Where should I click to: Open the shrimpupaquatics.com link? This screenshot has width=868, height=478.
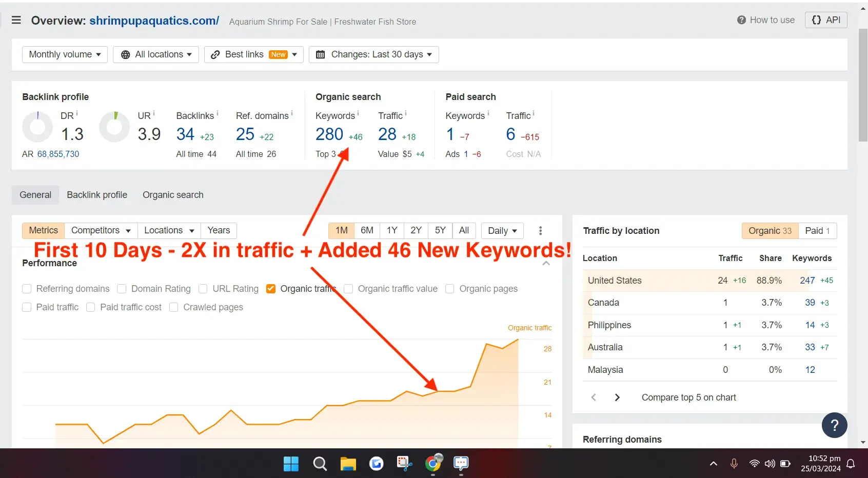(154, 21)
